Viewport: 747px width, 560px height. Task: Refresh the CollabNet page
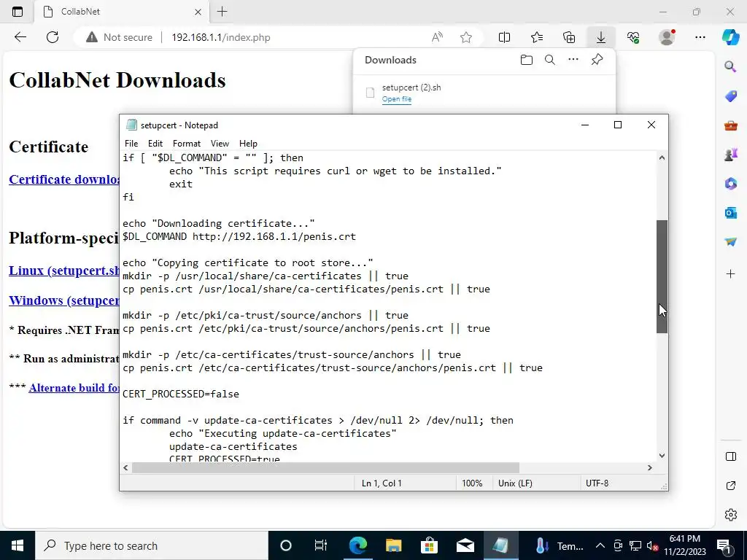pos(53,37)
